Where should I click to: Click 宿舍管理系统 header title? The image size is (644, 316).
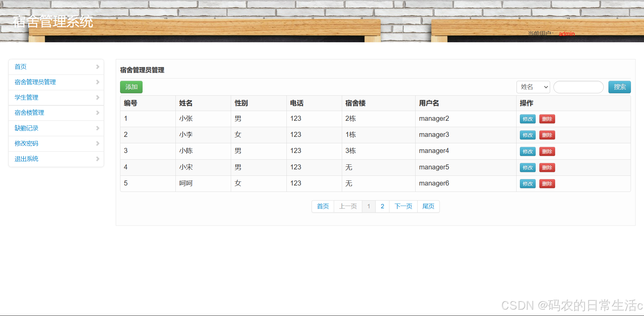(x=53, y=22)
